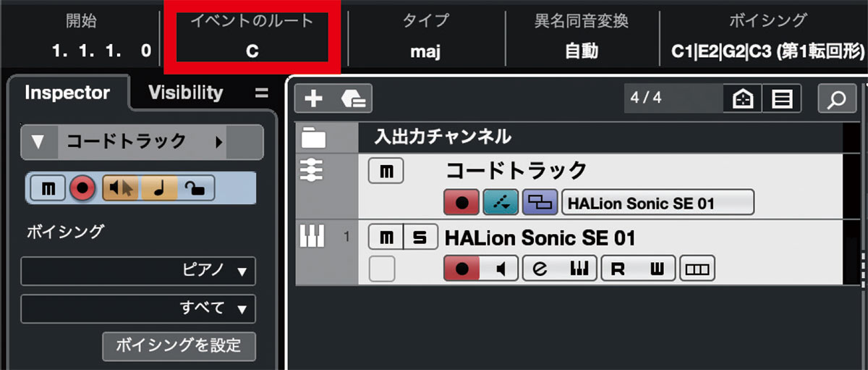
Task: Collapse コードトラック section with down triangle
Action: click(38, 142)
